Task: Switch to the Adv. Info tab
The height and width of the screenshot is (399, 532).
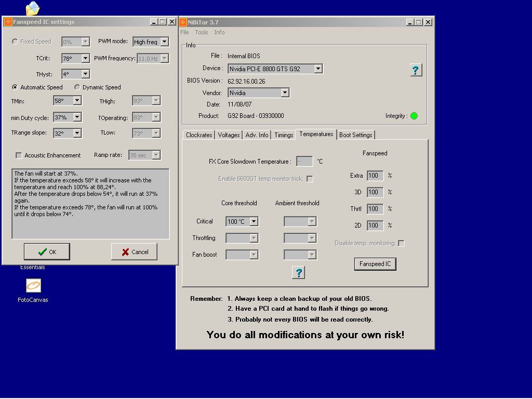Action: [257, 135]
